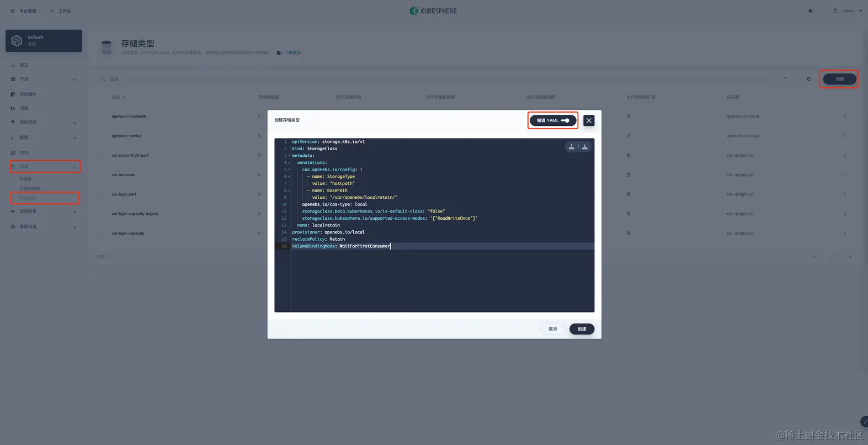
Task: Collapse the annotations block at line 4
Action: click(289, 163)
